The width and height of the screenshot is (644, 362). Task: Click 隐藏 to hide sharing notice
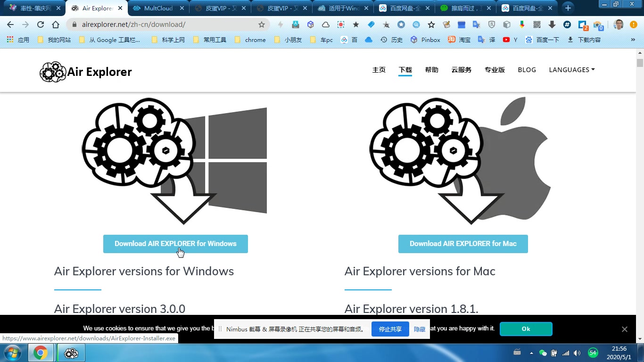point(420,329)
